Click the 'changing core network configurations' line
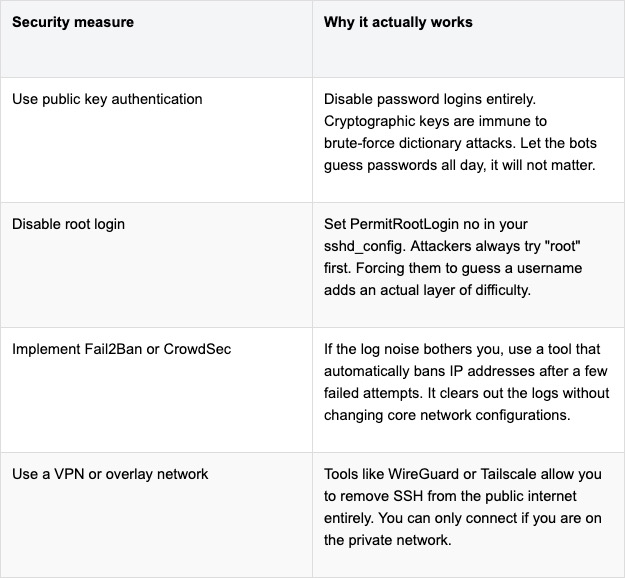This screenshot has height=578, width=625. click(447, 415)
